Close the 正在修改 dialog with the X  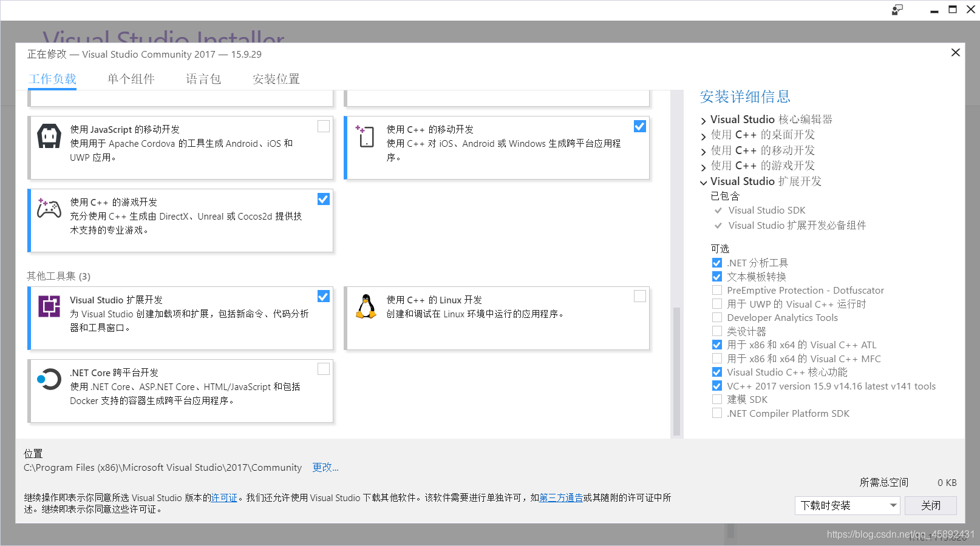(x=955, y=53)
